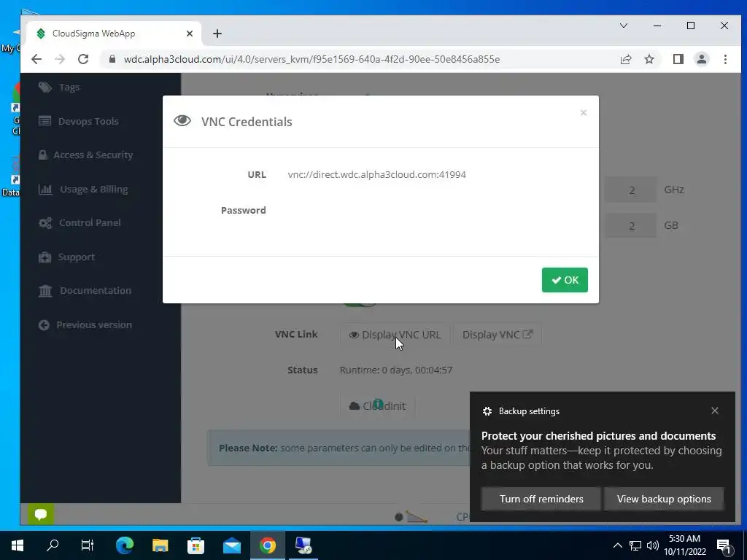Open File Explorer from taskbar

pos(160,545)
